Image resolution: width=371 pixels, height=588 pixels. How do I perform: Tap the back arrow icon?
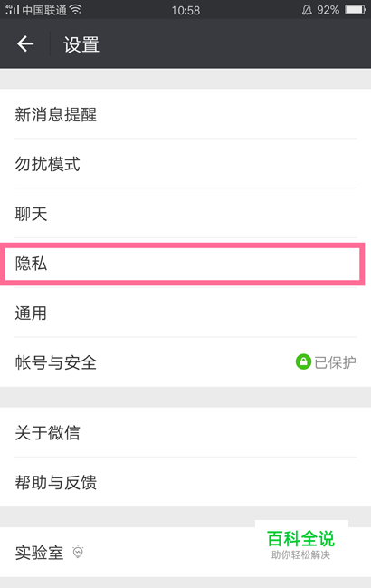(25, 44)
